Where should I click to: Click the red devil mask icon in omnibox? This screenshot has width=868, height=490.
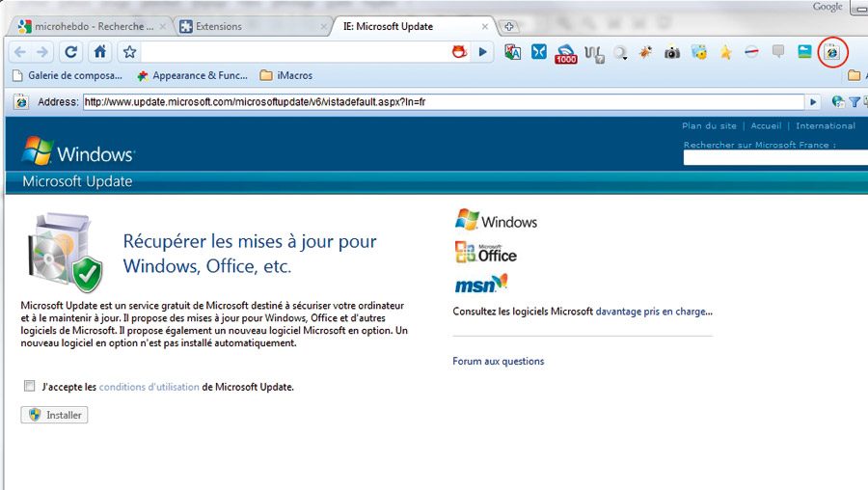tap(459, 52)
